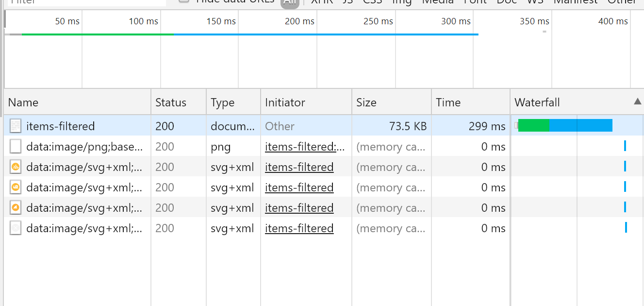Filter requests by Media type
The width and height of the screenshot is (644, 306).
click(437, 1)
